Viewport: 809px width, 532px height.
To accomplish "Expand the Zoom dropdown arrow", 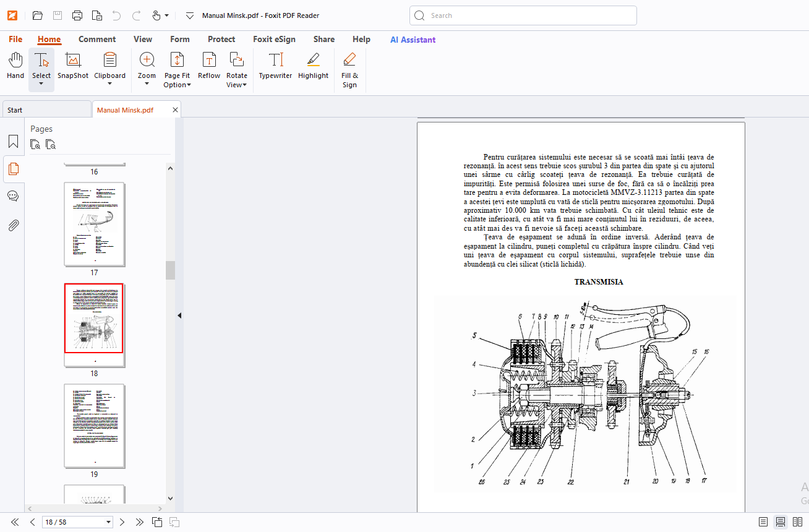I will point(147,84).
